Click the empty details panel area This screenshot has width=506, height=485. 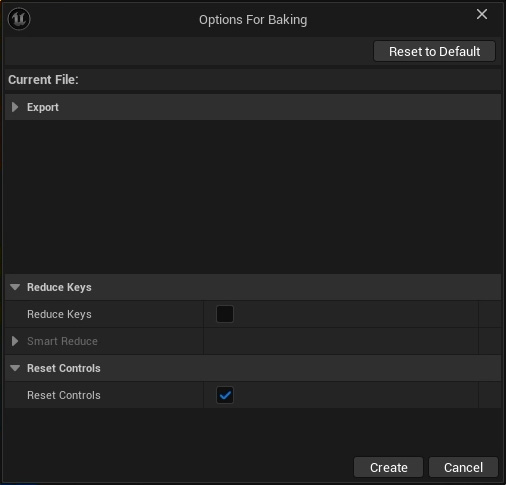coord(253,197)
